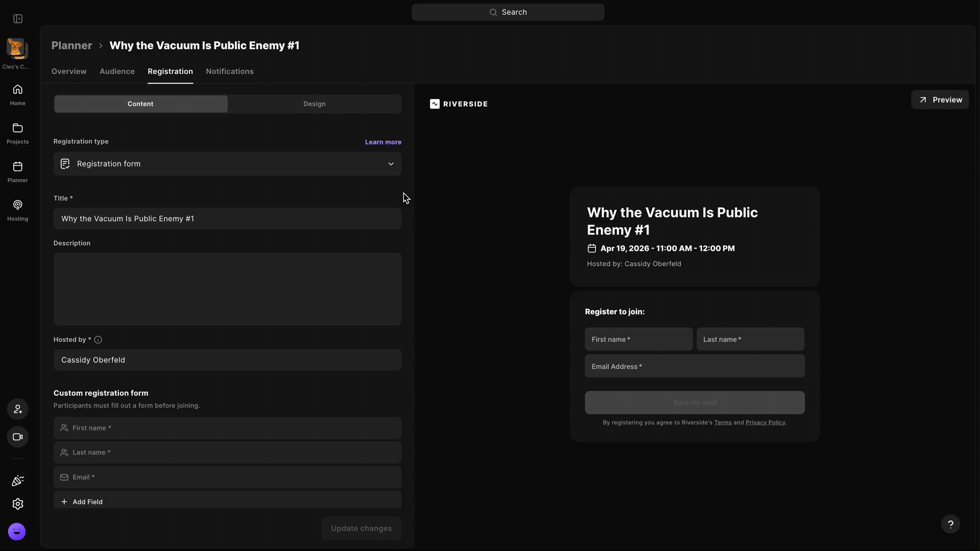Click the registration form type icon

(65, 164)
